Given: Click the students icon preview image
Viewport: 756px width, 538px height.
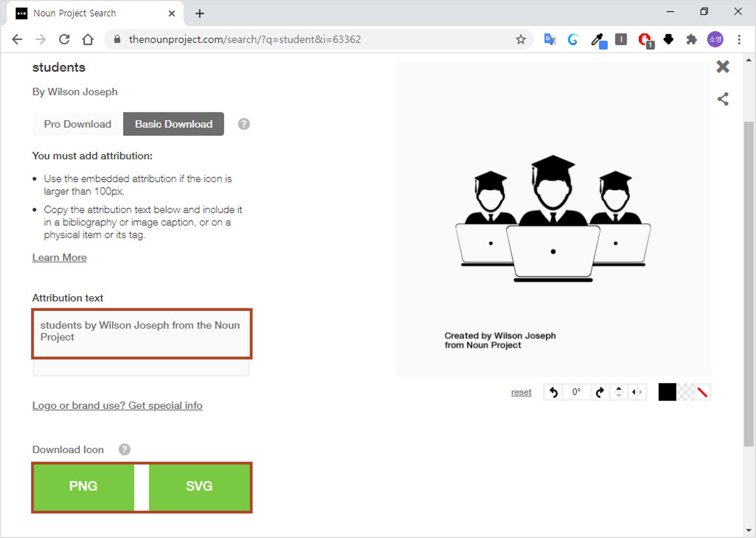Looking at the screenshot, I should [553, 218].
